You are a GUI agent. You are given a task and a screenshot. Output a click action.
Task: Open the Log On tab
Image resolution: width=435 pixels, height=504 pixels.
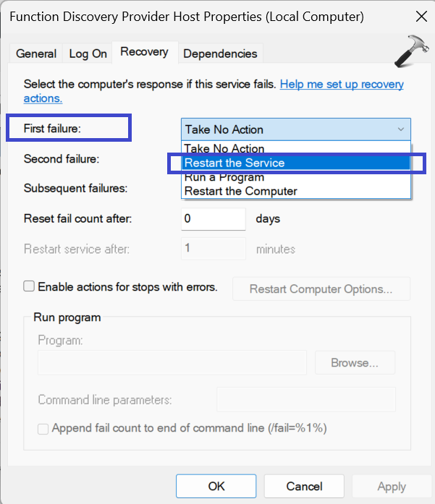click(x=88, y=54)
